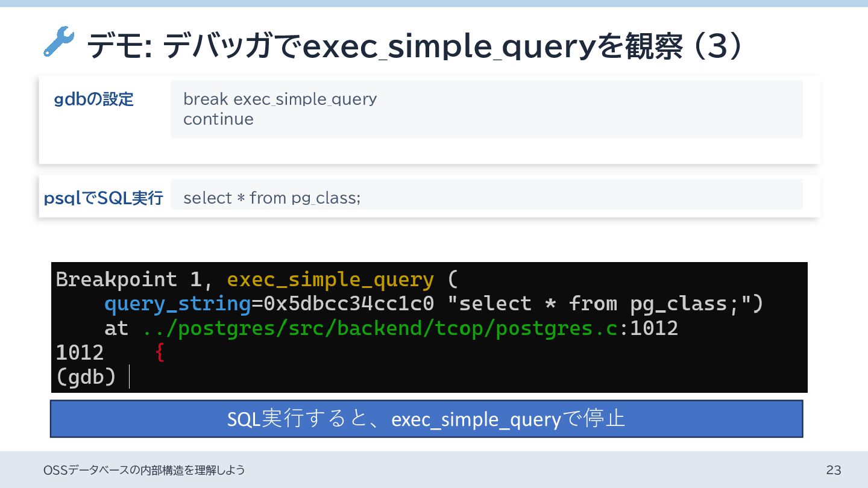Click blue query_string parameter name
Image resolution: width=868 pixels, height=488 pixels.
pyautogui.click(x=177, y=304)
